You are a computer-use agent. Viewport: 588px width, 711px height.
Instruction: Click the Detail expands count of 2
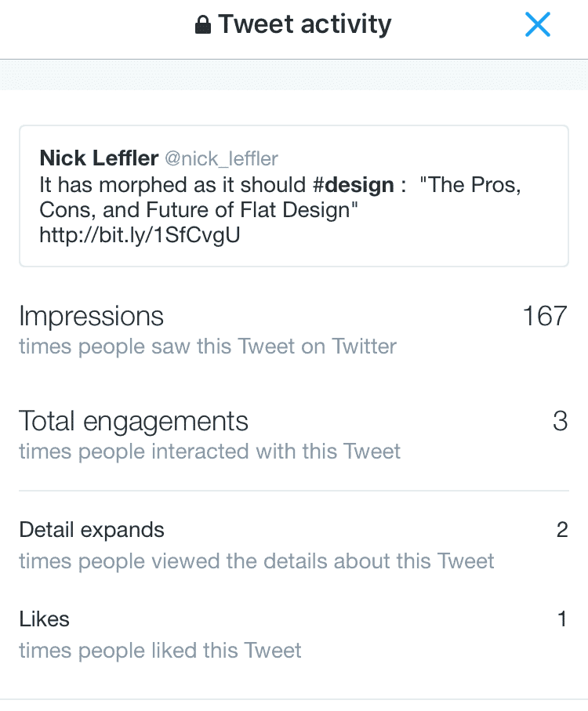coord(561,530)
